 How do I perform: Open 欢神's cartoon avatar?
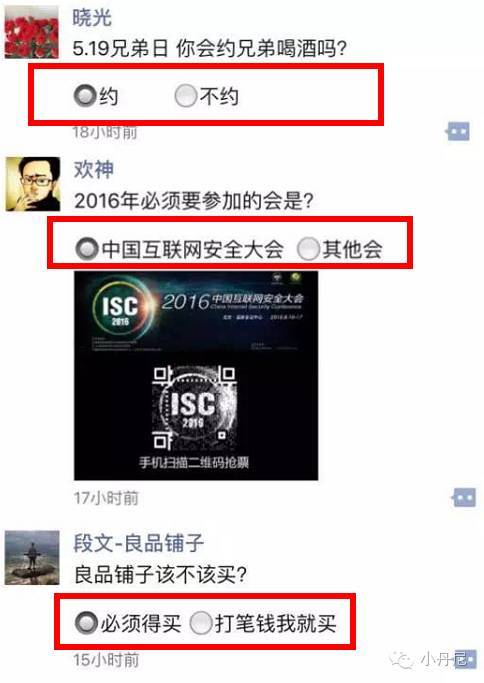pos(33,184)
